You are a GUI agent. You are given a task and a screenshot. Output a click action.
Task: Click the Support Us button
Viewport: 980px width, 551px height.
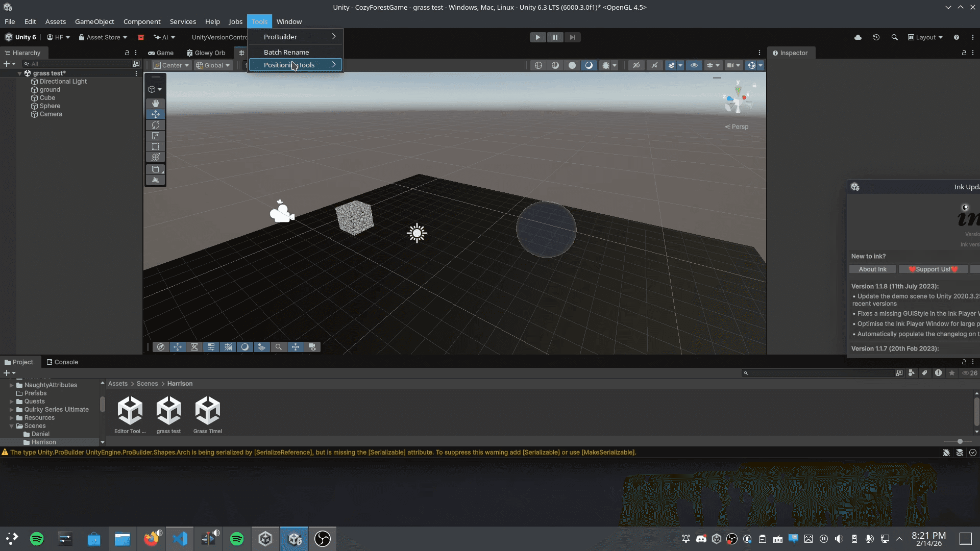[933, 269]
